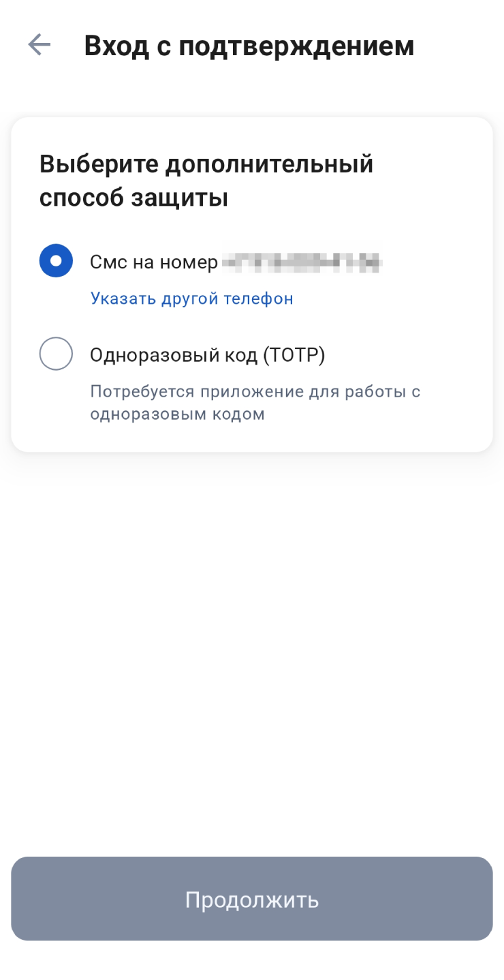Click the 'Вход с подтверждением' page title
The image size is (504, 980).
pyautogui.click(x=249, y=46)
